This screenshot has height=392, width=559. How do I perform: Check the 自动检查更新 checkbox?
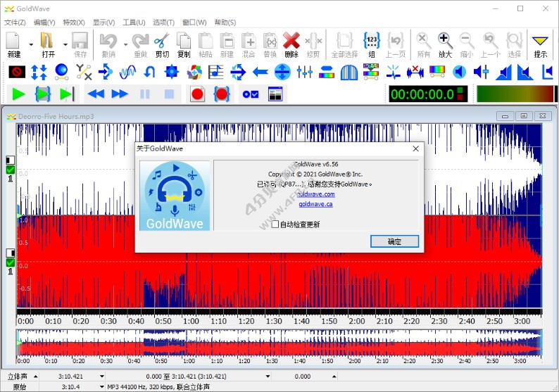(275, 225)
